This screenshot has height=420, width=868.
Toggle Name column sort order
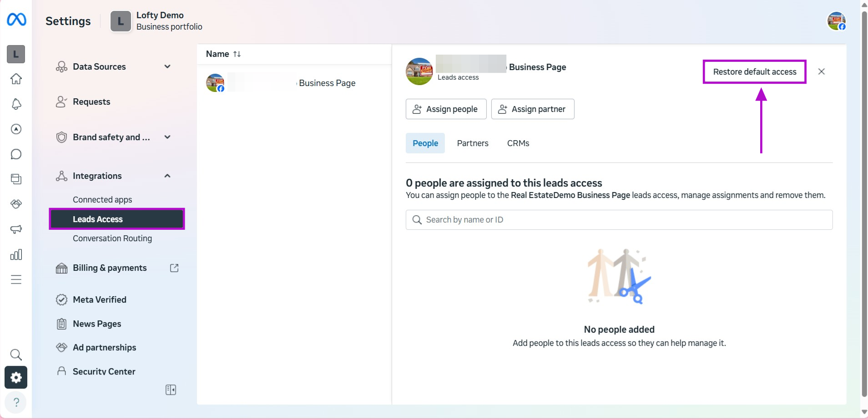pos(237,54)
